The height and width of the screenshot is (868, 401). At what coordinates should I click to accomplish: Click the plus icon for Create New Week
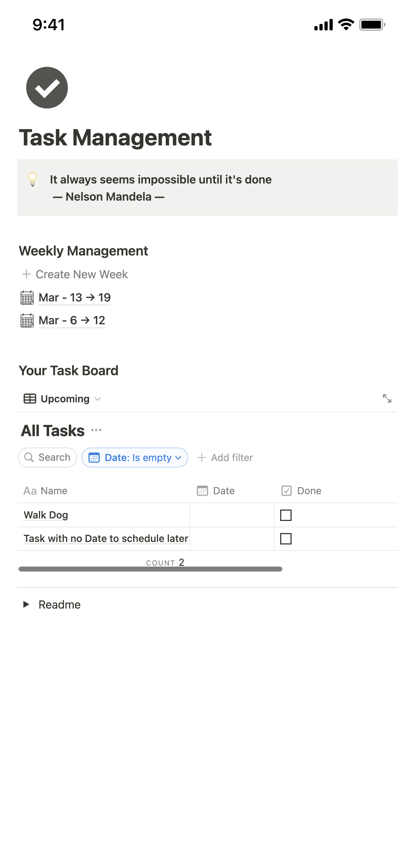point(26,274)
